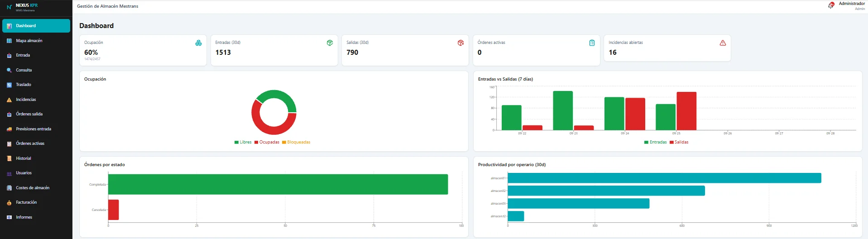Viewport: 868px width, 239px height.
Task: Click the green 09-23 Entradas bar
Action: point(563,110)
